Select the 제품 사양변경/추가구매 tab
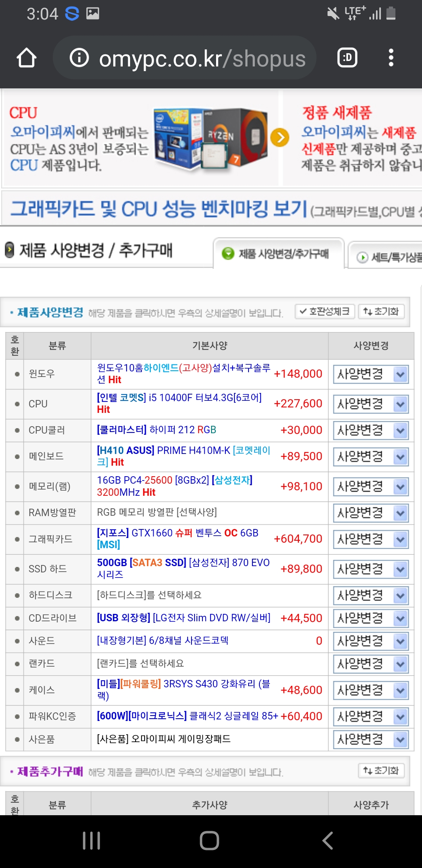Screen dimensions: 422x868 click(x=279, y=254)
